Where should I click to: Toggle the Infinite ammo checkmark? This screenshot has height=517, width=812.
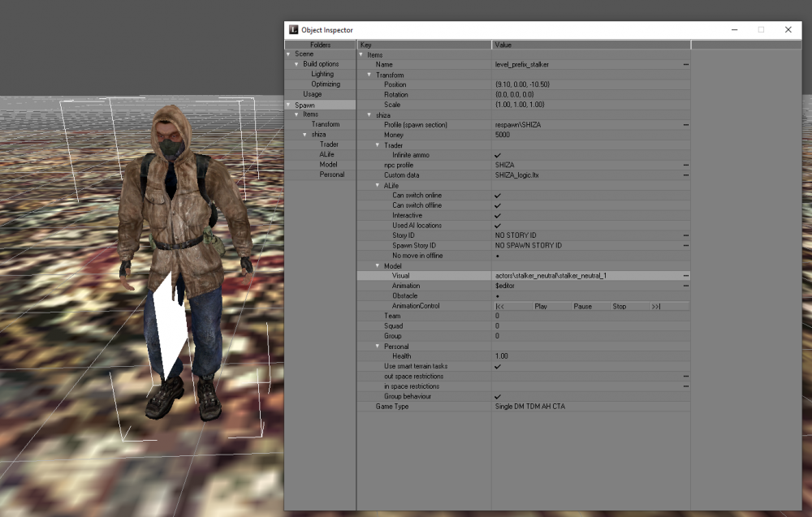click(498, 155)
